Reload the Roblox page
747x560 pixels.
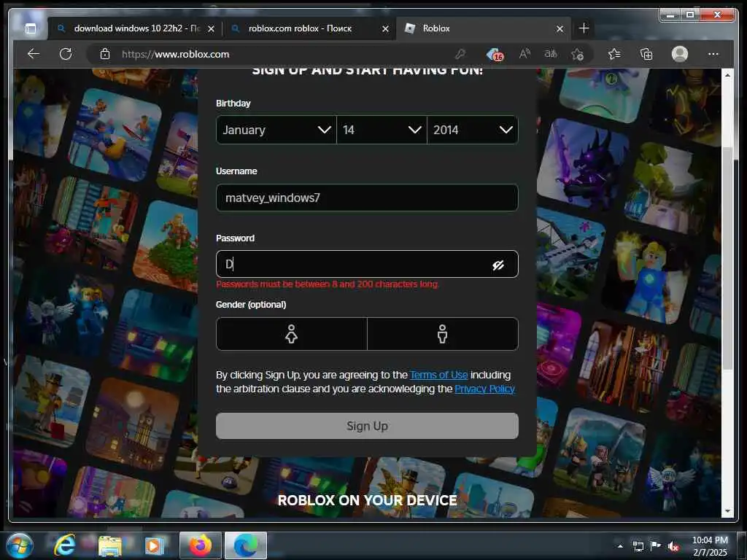pyautogui.click(x=66, y=54)
